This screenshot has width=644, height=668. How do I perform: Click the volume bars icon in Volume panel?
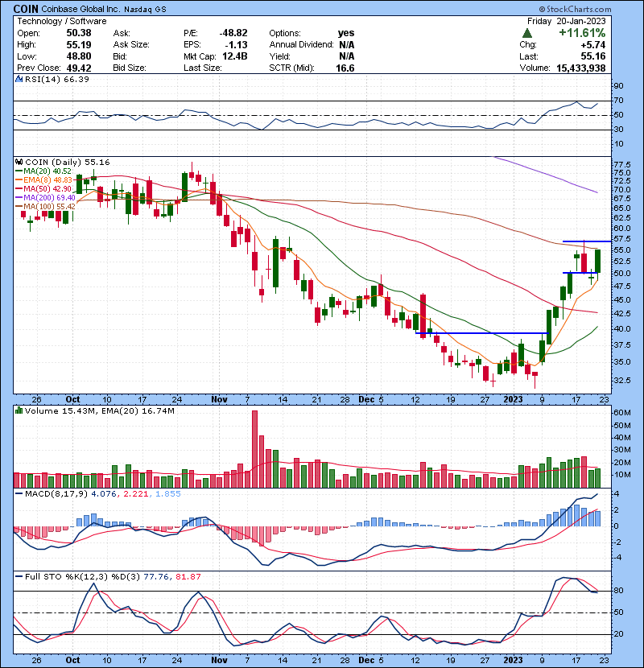19,410
